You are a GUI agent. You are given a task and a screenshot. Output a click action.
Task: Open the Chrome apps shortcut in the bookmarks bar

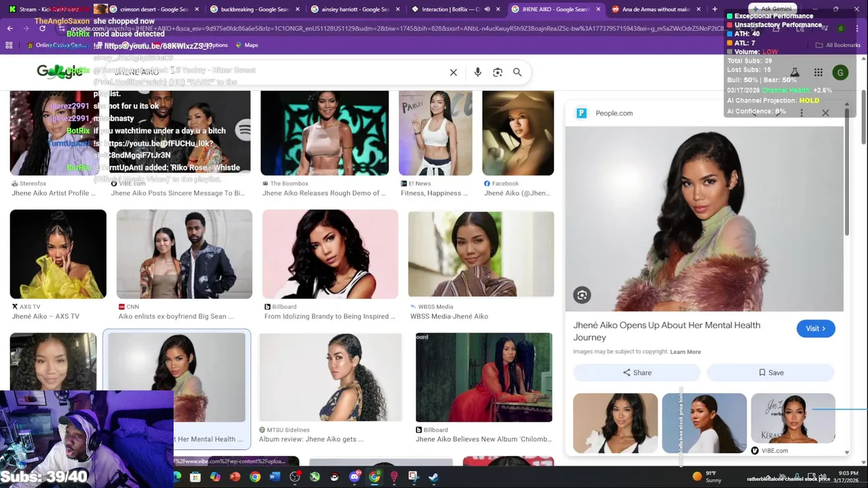(9, 45)
